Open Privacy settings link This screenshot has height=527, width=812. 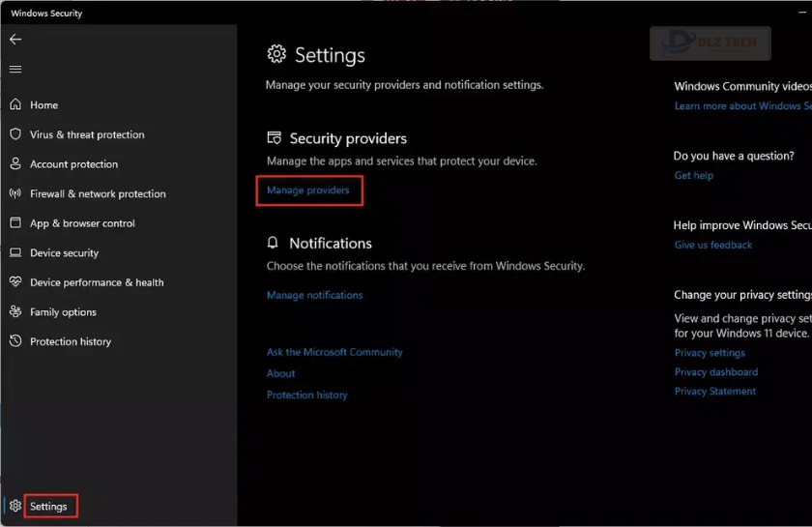710,353
